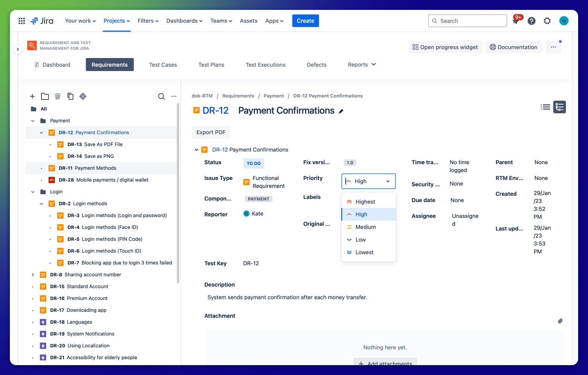Create a new folder in the requirements tree
The height and width of the screenshot is (375, 588).
45,96
